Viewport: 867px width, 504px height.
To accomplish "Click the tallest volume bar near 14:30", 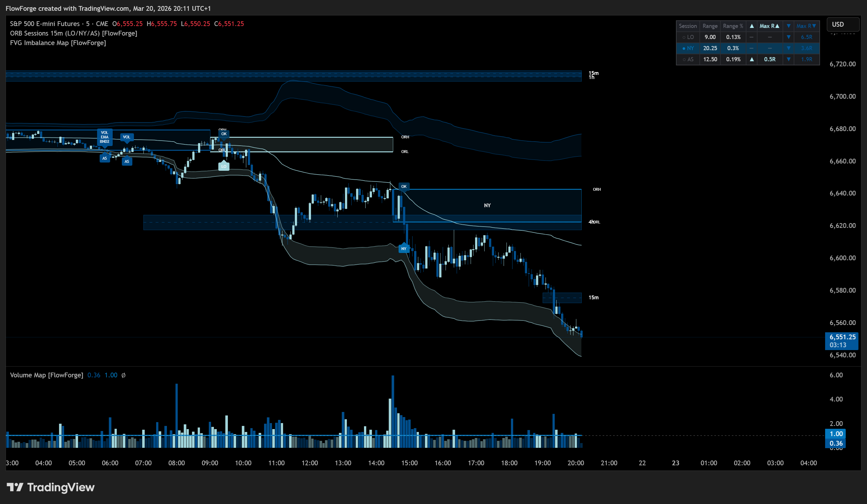I will (393, 411).
